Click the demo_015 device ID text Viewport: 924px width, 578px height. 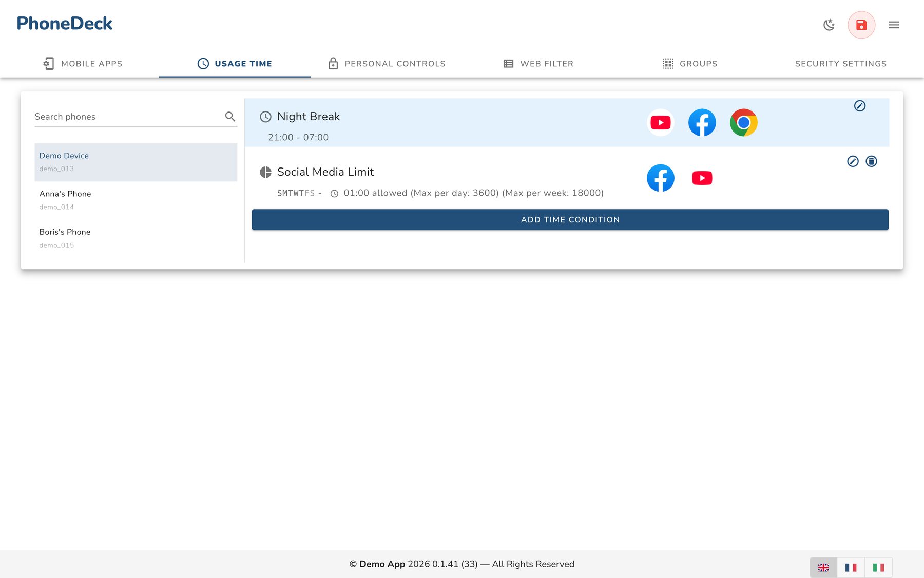56,245
